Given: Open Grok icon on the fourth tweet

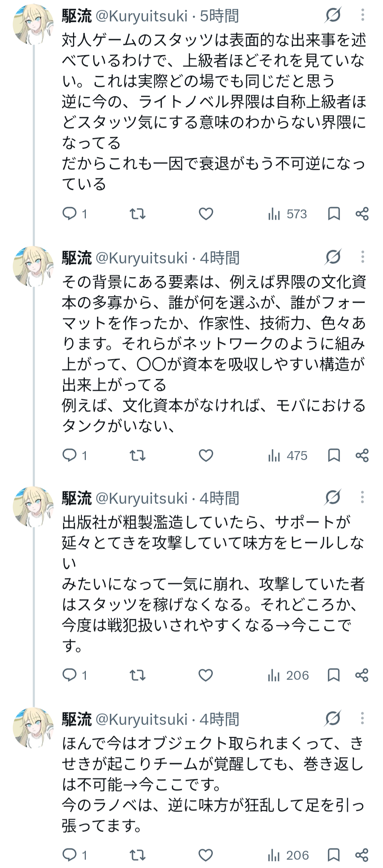Looking at the screenshot, I should tap(333, 719).
